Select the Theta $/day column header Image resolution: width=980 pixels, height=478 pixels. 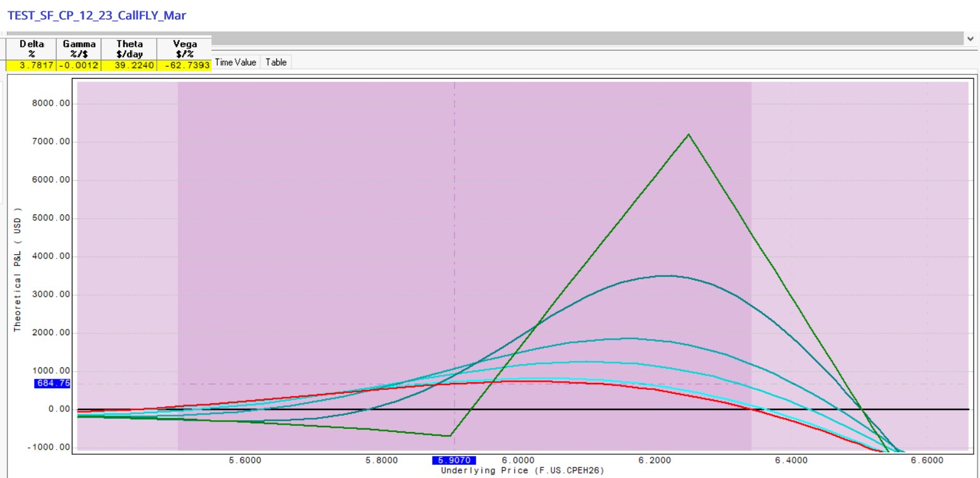coord(130,49)
